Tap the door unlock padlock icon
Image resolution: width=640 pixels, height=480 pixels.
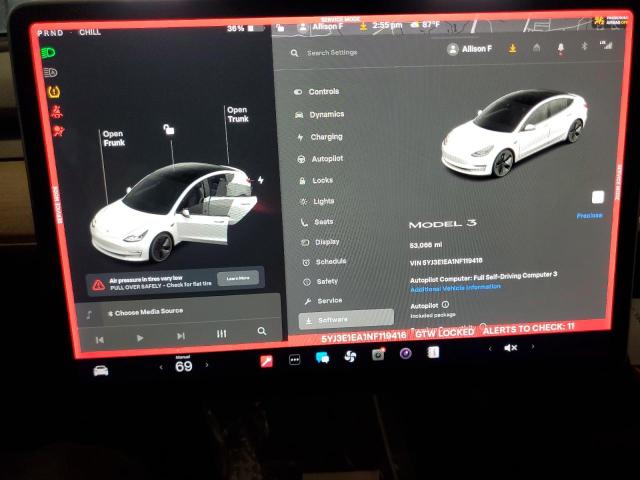(x=170, y=129)
